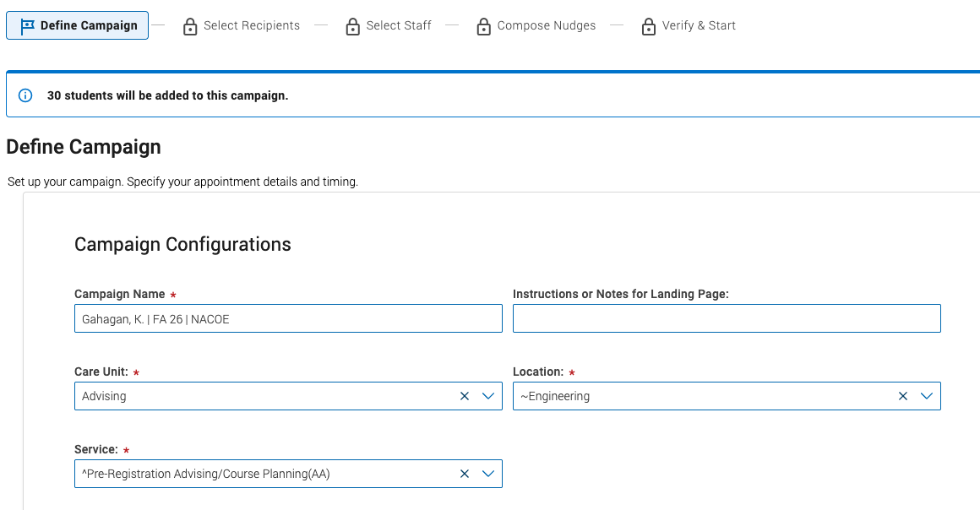The image size is (980, 510).
Task: Click the flag icon on Define Campaign
Action: (27, 26)
